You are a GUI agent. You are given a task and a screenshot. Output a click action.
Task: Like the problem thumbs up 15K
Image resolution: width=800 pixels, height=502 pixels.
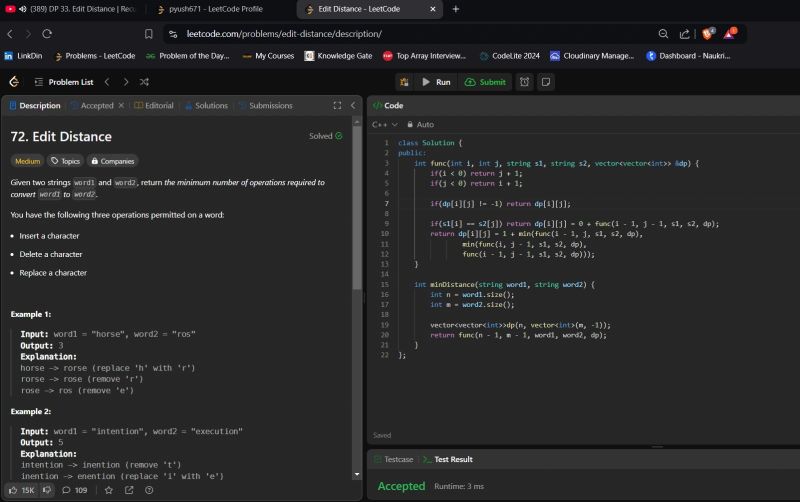21,490
